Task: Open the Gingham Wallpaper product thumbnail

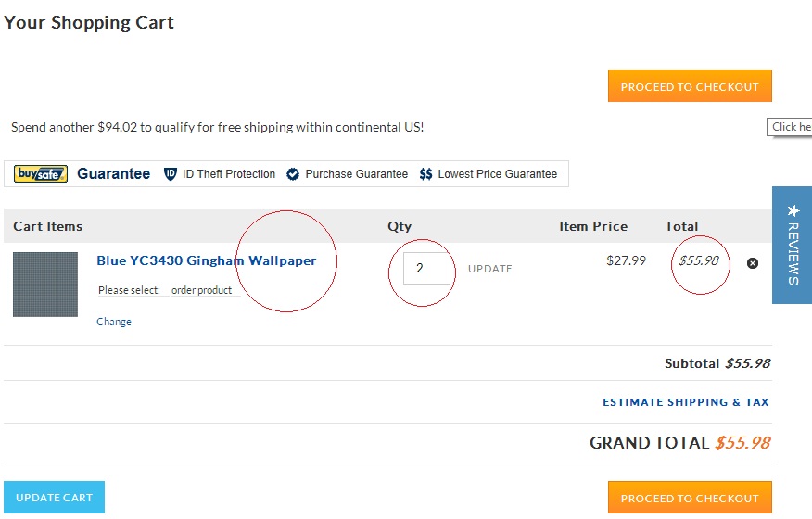Action: [x=45, y=284]
